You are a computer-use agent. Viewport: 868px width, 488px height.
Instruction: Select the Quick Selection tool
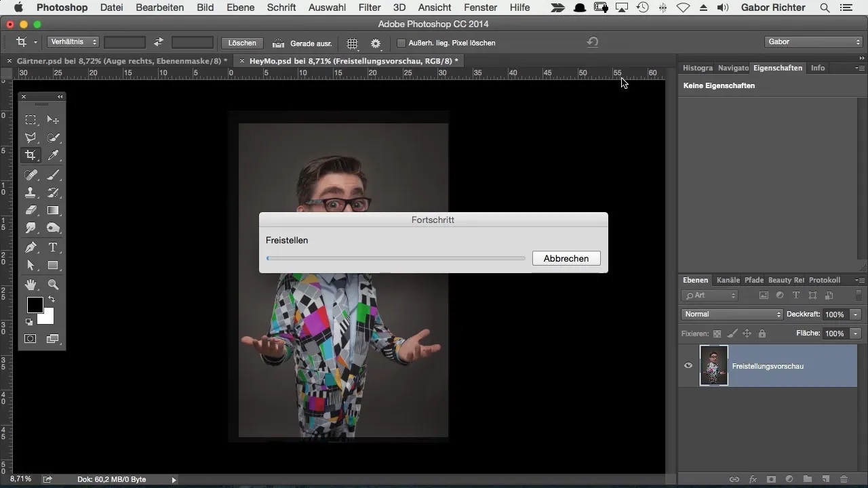(53, 138)
